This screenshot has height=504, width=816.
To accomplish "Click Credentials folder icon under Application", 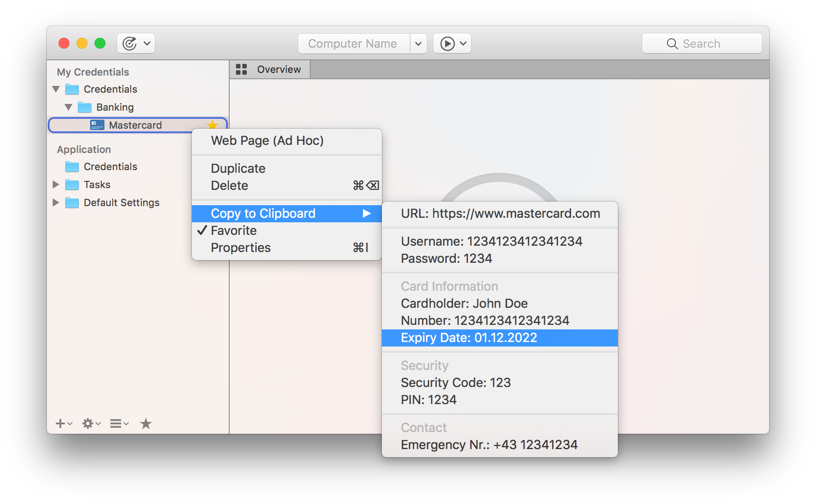I will (72, 166).
